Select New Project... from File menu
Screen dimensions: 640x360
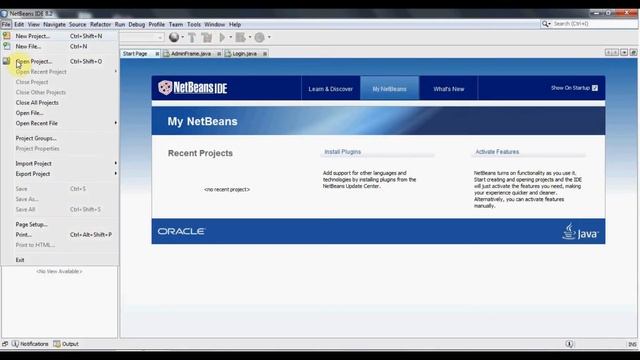(60, 36)
